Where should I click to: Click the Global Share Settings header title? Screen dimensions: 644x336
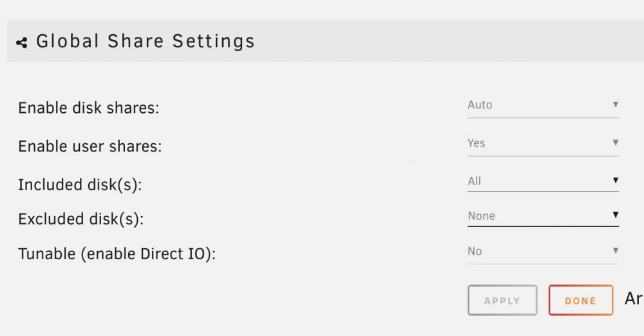[x=146, y=41]
